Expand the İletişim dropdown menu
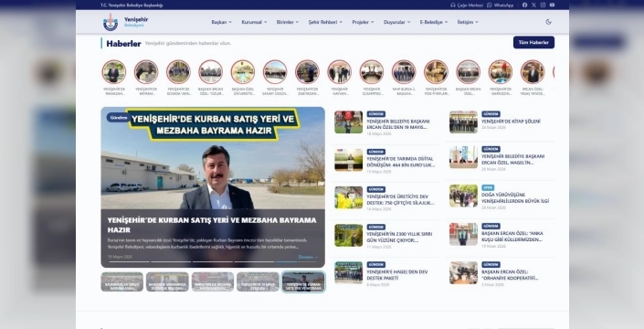This screenshot has height=329, width=644. (x=468, y=22)
